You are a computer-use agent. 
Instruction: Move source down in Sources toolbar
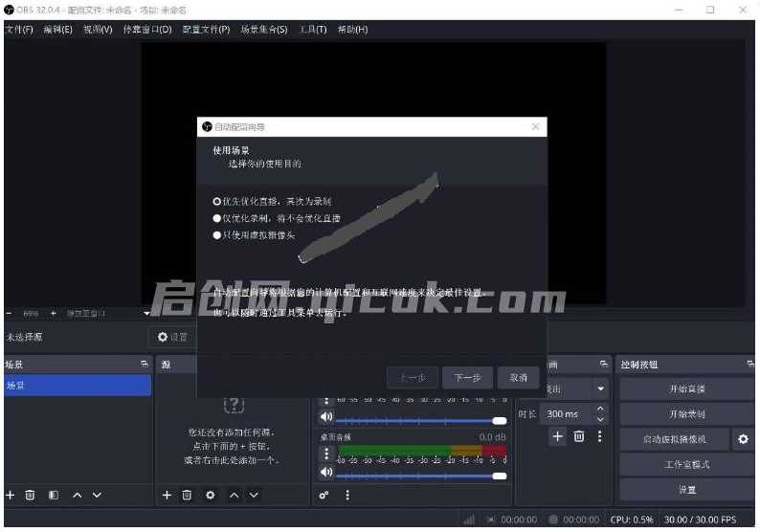(254, 496)
